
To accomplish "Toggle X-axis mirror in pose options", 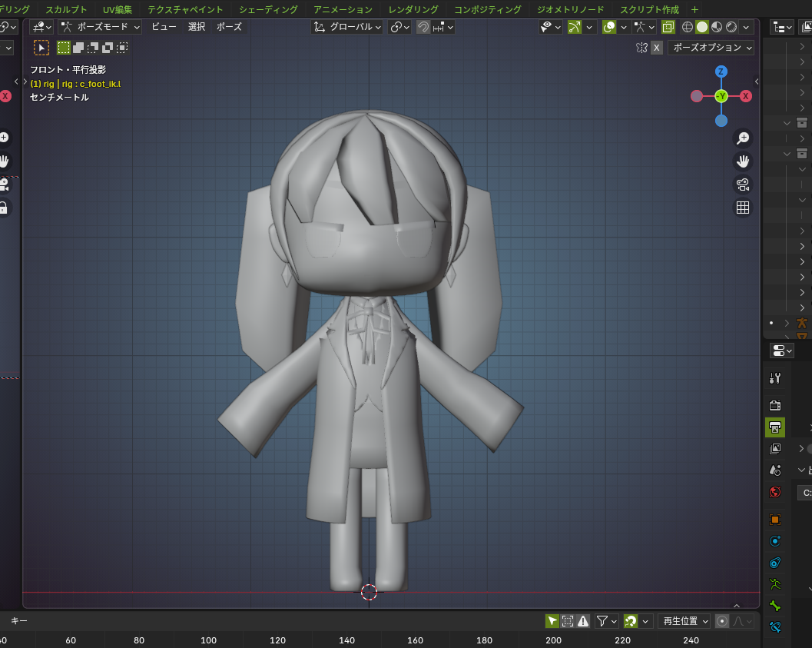I will pyautogui.click(x=657, y=48).
